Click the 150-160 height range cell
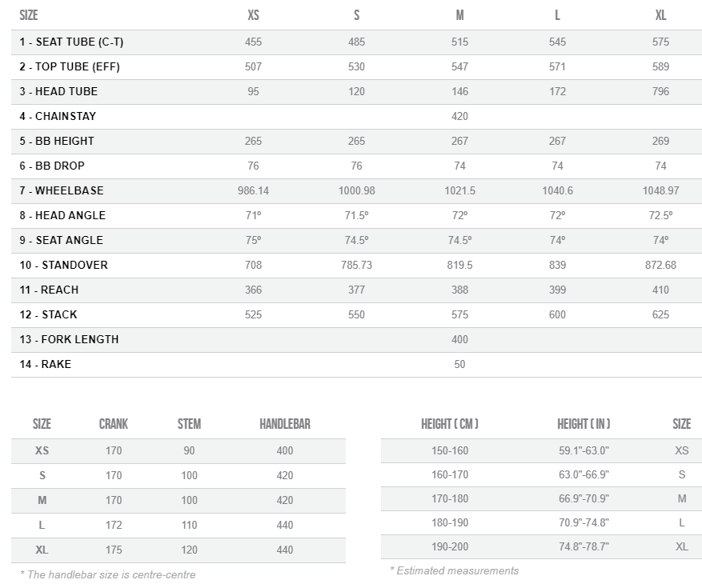Viewport: 702px width, 588px height. 450,450
